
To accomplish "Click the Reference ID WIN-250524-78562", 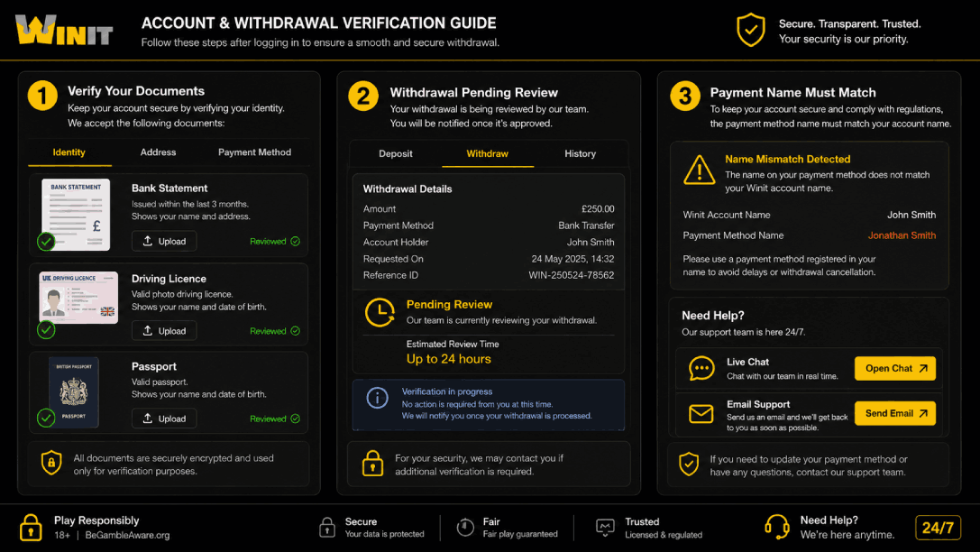I will tap(572, 275).
